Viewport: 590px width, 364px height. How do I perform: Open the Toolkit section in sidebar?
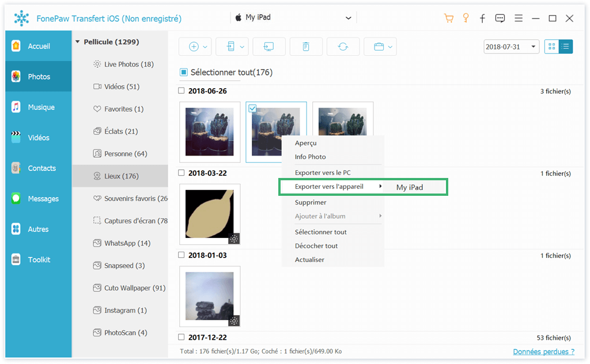coord(39,260)
